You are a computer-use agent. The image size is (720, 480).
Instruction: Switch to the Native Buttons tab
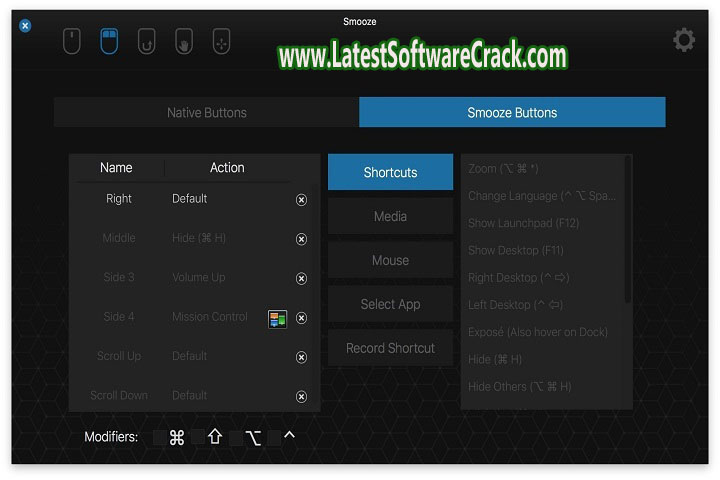[x=206, y=113]
